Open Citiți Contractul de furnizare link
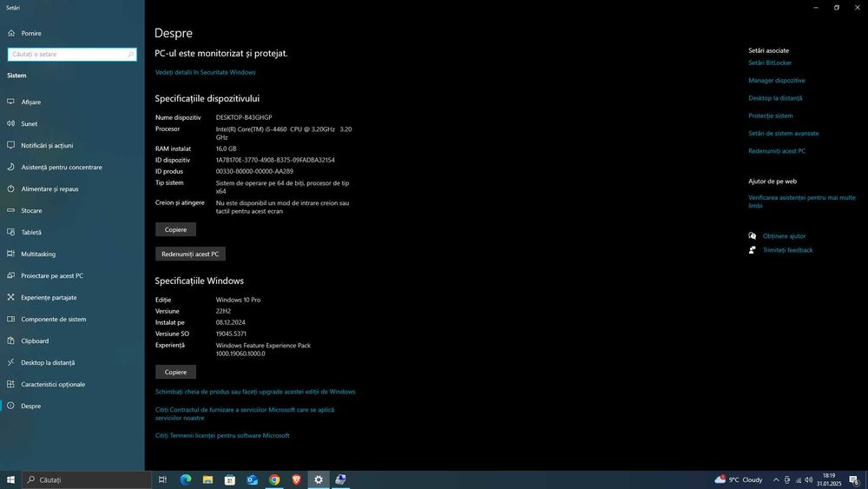 [x=245, y=413]
